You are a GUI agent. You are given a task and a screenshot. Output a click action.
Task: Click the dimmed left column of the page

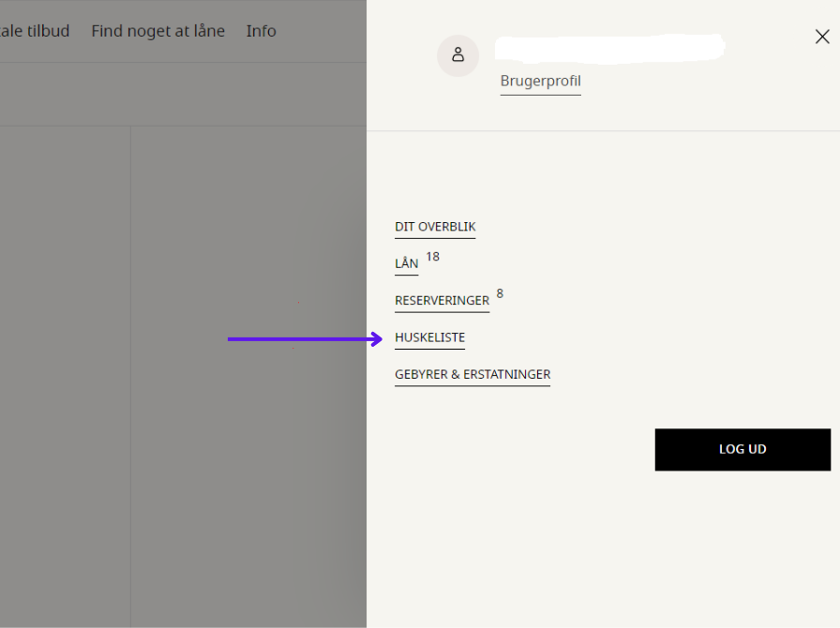pos(65,375)
